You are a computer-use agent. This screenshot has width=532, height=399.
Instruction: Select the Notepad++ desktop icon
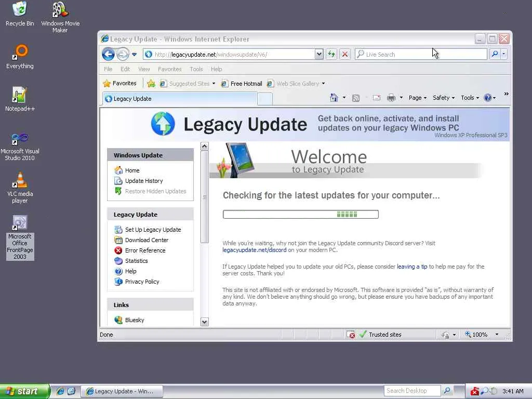[x=20, y=99]
